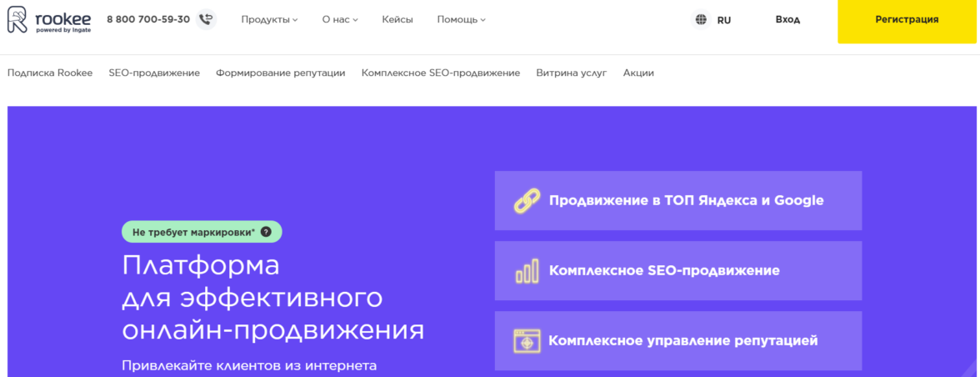This screenshot has height=377, width=980.
Task: Open the RU language selector
Action: coord(723,20)
